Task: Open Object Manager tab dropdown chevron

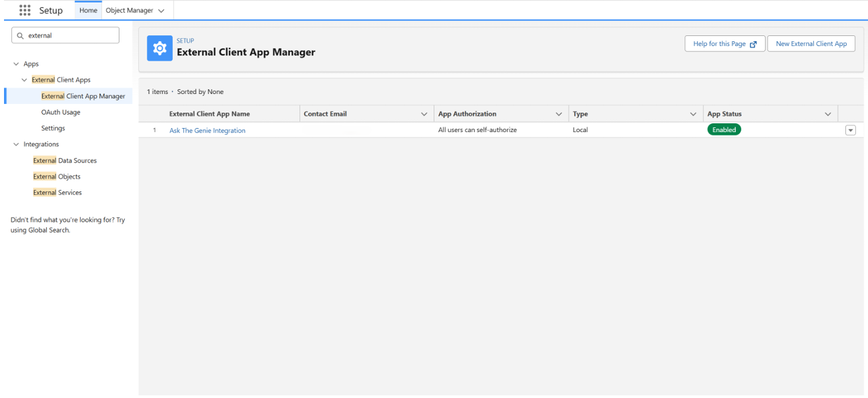Action: (x=161, y=11)
